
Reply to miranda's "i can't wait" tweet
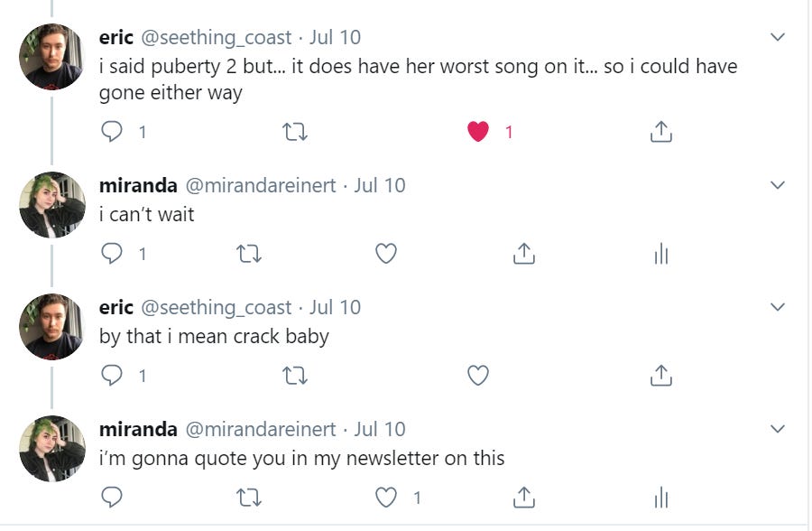coord(112,255)
